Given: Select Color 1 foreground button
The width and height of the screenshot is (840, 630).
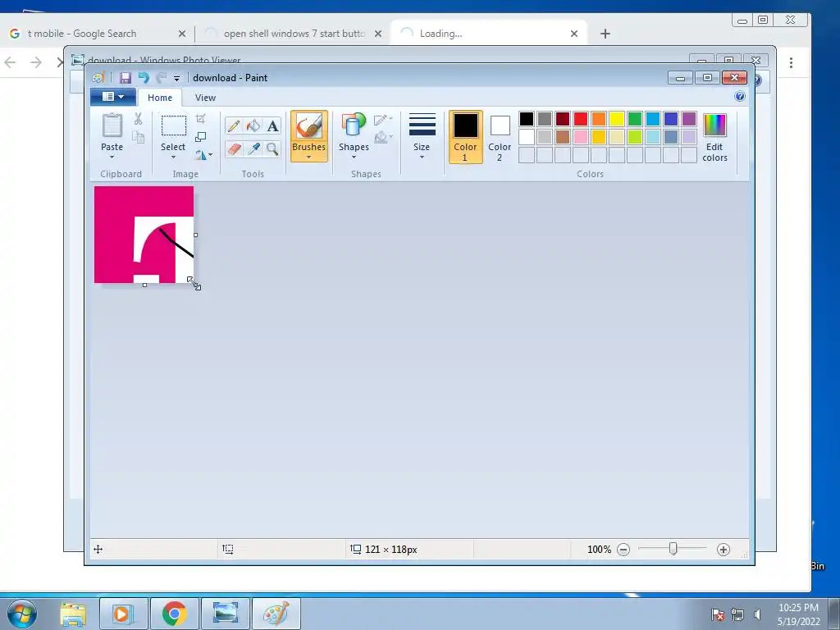Looking at the screenshot, I should point(466,137).
